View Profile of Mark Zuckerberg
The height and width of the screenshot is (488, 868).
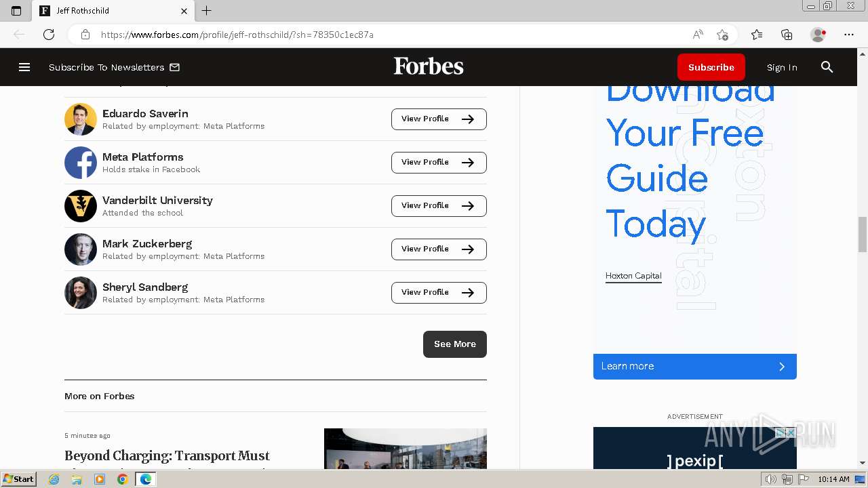[439, 249]
